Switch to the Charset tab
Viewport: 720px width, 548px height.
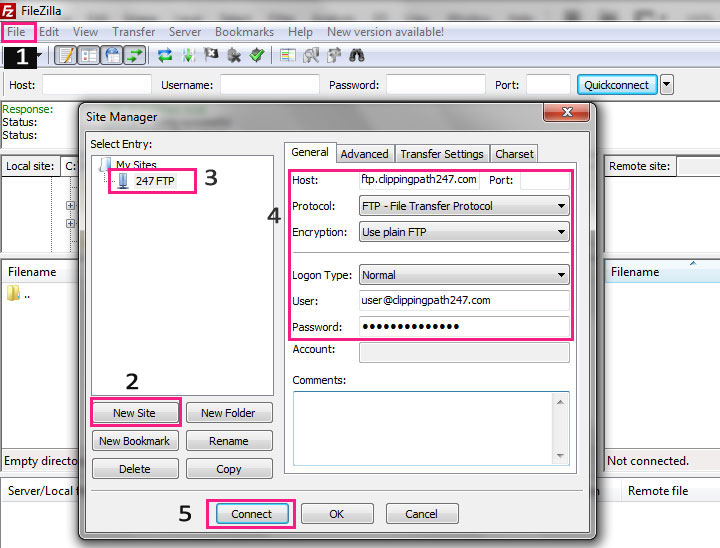[x=514, y=154]
